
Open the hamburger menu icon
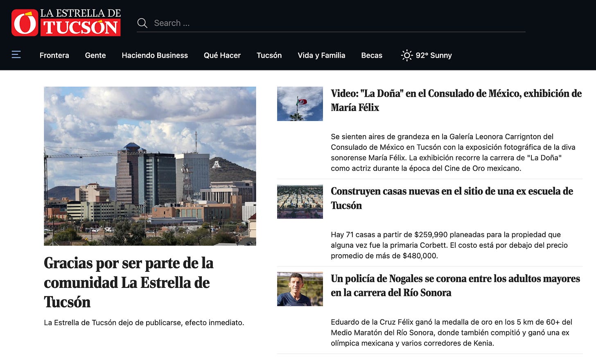tap(16, 54)
